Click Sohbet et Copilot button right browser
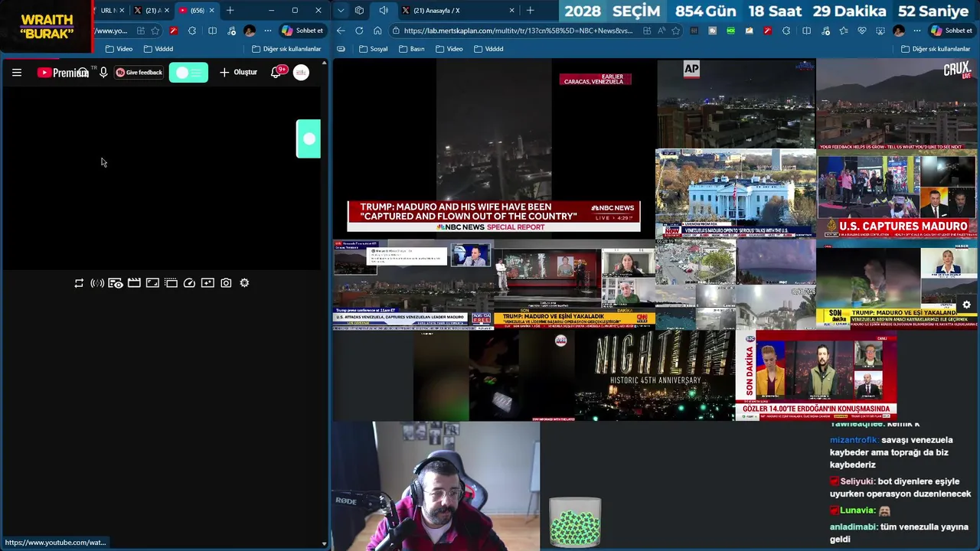Screen dimensions: 980x551 click(951, 31)
